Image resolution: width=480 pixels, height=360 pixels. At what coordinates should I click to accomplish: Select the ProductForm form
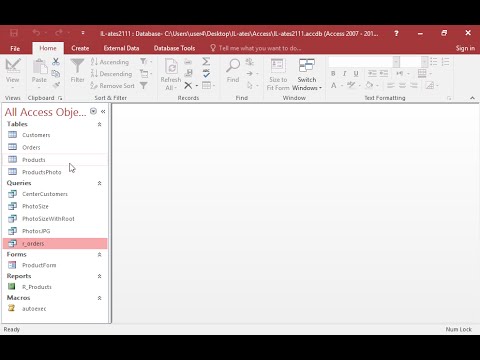tap(55, 265)
